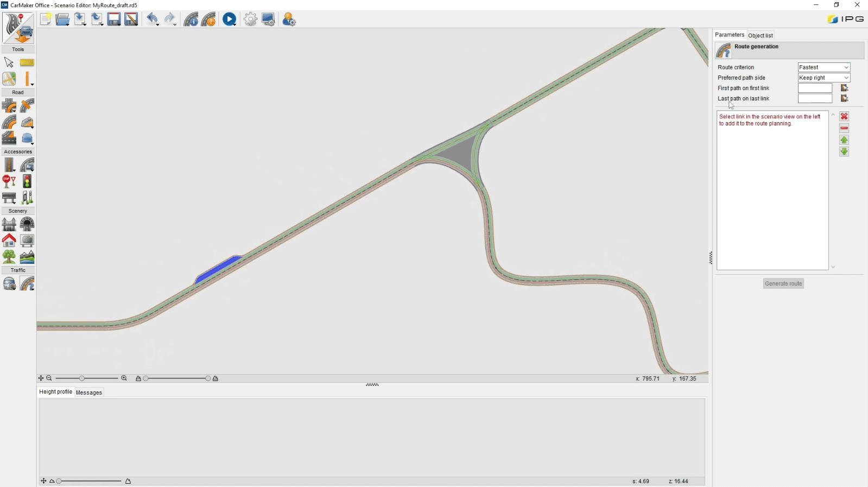Click the large scenario mode switch icon
868x487 pixels.
point(18,28)
